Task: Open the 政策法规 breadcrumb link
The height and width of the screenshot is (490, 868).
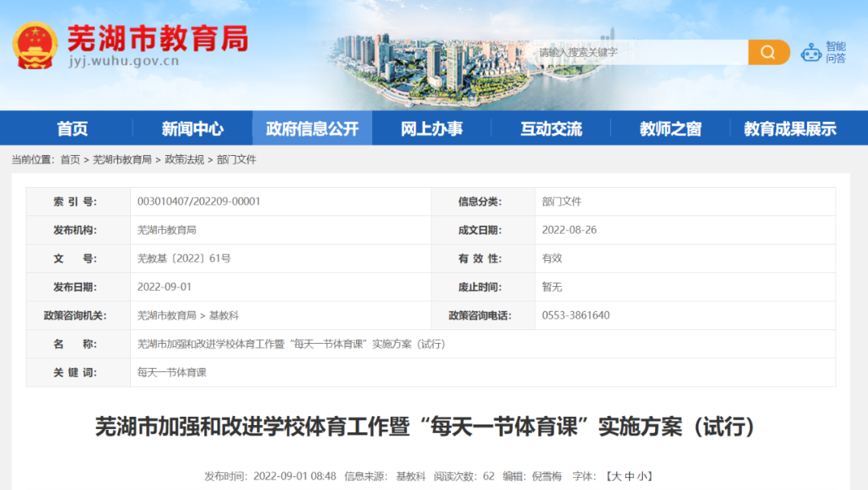Action: click(184, 160)
